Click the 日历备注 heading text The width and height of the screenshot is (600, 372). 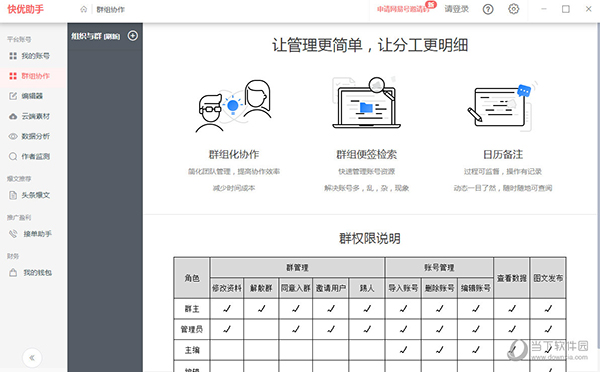pos(503,154)
